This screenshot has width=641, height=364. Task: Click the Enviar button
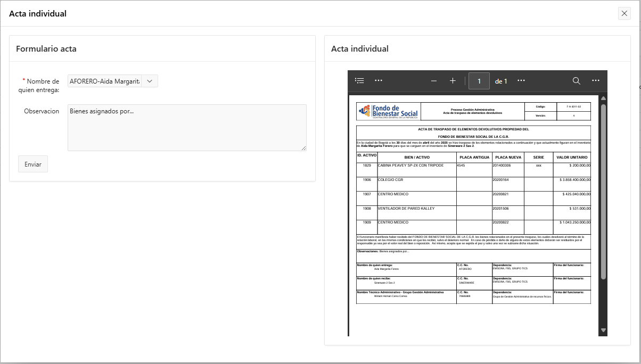click(33, 164)
